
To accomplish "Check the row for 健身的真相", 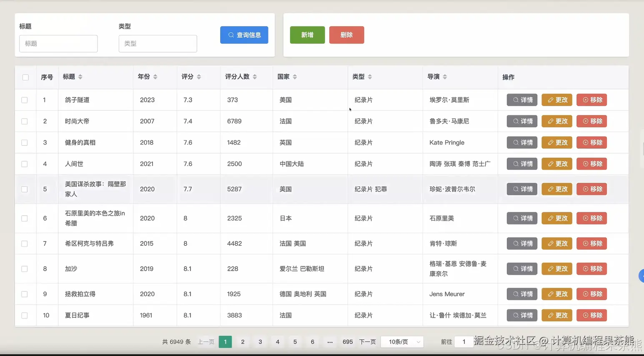I will tap(25, 142).
